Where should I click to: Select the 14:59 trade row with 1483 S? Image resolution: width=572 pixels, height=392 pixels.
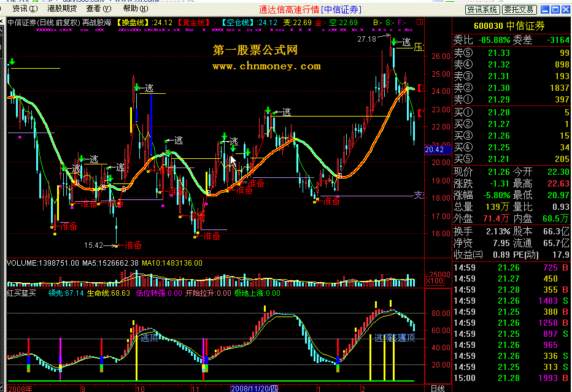click(511, 301)
